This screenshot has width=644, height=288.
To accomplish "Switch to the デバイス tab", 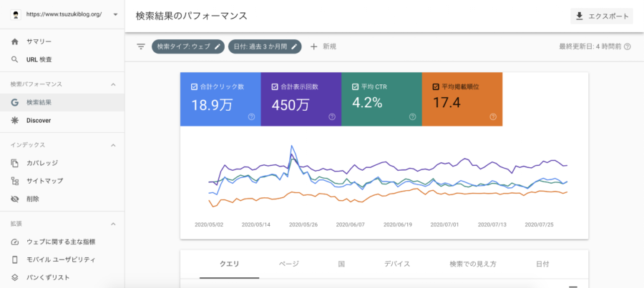I will [396, 264].
